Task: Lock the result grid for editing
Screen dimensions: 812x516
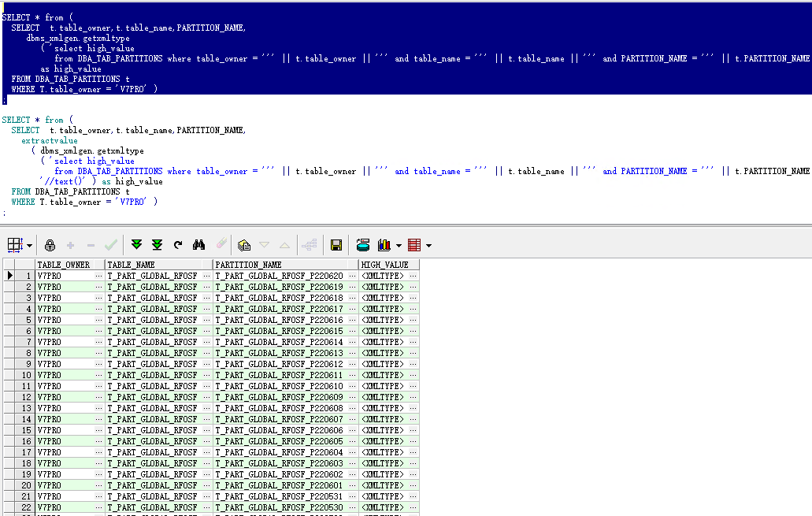Action: [50, 245]
